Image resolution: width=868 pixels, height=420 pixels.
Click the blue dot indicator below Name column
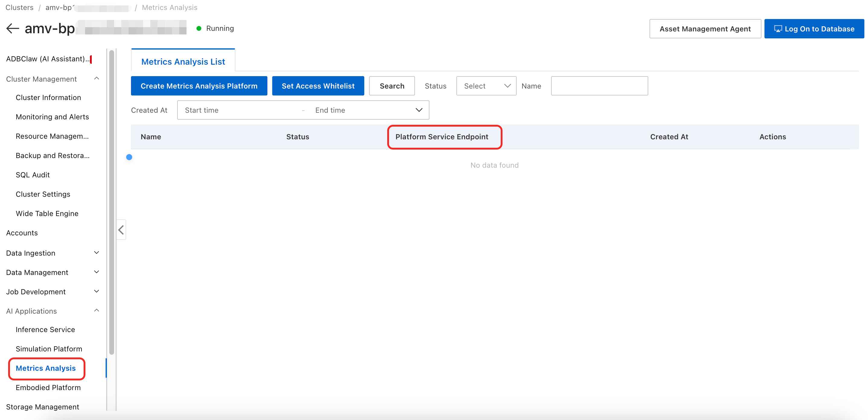[x=129, y=157]
